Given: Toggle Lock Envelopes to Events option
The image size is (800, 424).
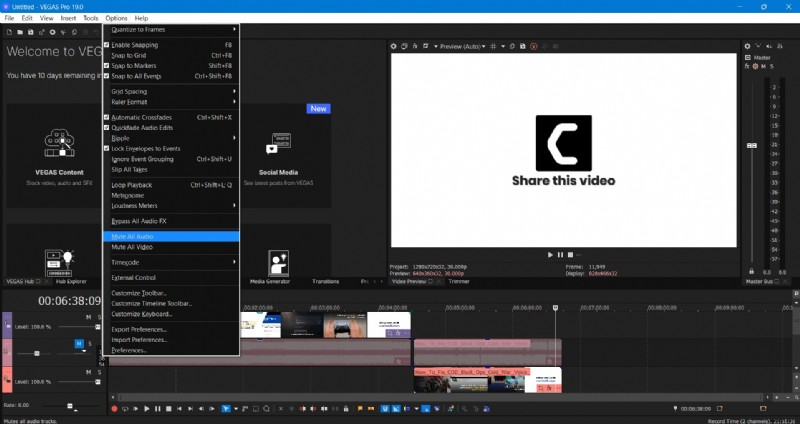Looking at the screenshot, I should (171, 148).
